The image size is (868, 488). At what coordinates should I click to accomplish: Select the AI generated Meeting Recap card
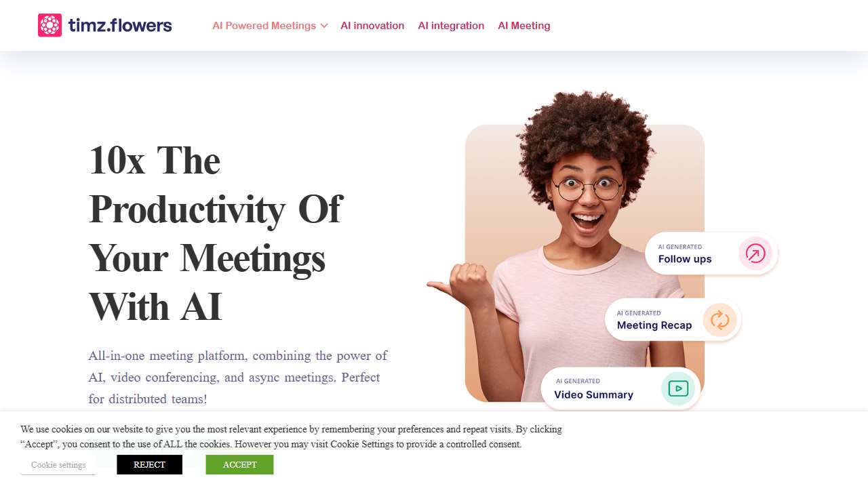click(x=673, y=320)
